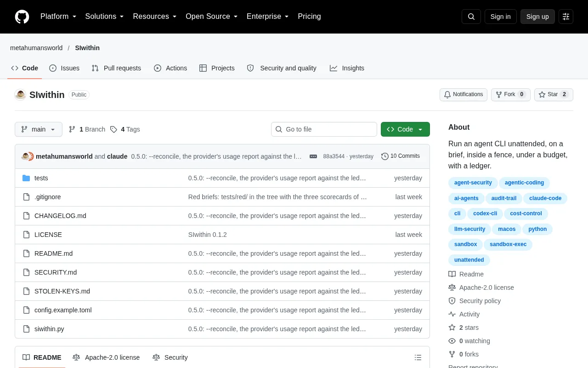Open the search magnifier button
The image size is (588, 368).
(x=471, y=17)
